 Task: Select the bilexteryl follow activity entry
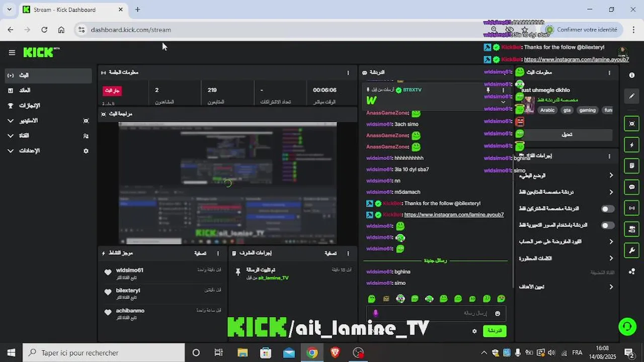162,294
